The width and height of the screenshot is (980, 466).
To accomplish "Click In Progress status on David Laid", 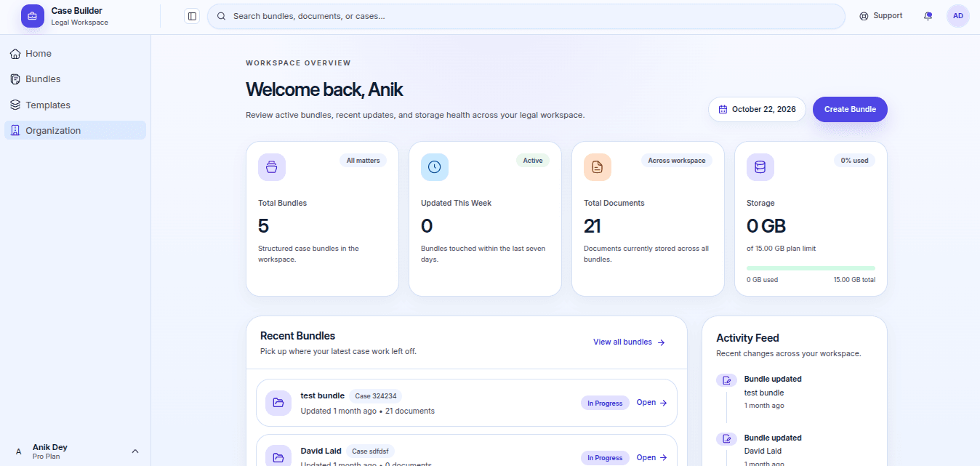I will [x=605, y=458].
